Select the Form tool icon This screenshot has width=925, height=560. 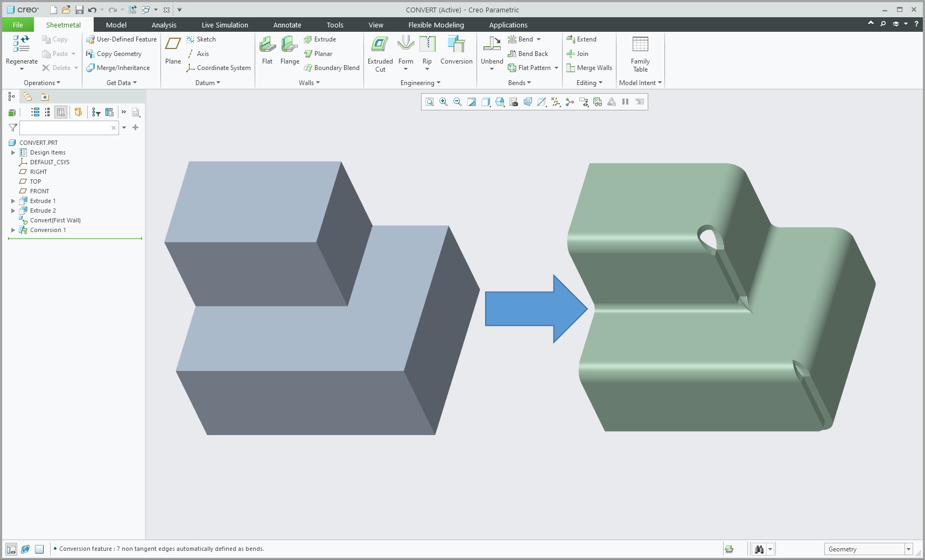[405, 44]
